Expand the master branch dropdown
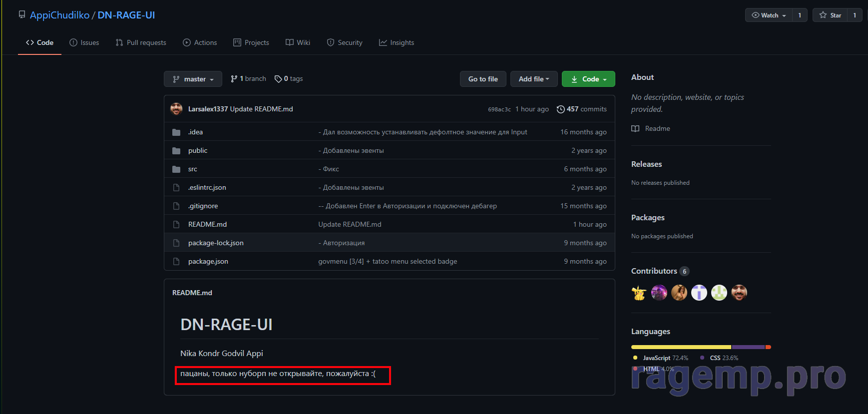 coord(193,79)
